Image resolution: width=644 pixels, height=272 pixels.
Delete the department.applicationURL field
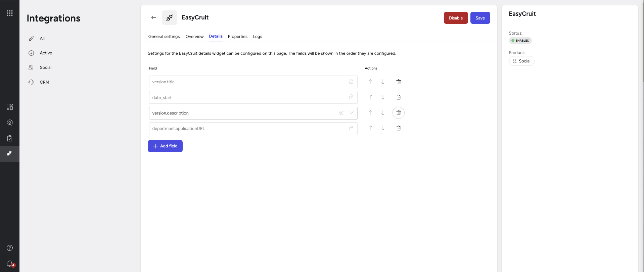click(399, 128)
